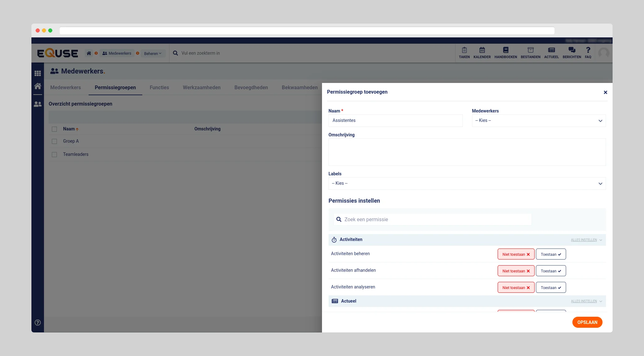
Task: Expand Alles instellen for Activiteiten
Action: tap(586, 240)
